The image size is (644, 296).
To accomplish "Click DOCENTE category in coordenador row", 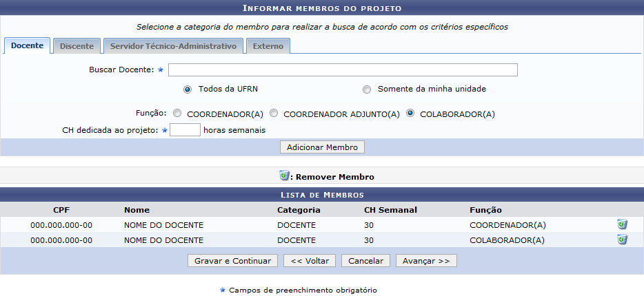I will (x=296, y=225).
